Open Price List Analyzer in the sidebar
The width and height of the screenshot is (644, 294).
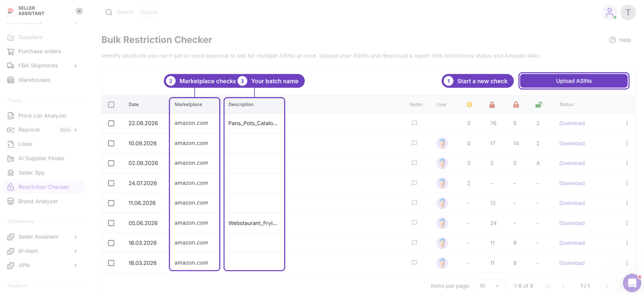(x=42, y=116)
